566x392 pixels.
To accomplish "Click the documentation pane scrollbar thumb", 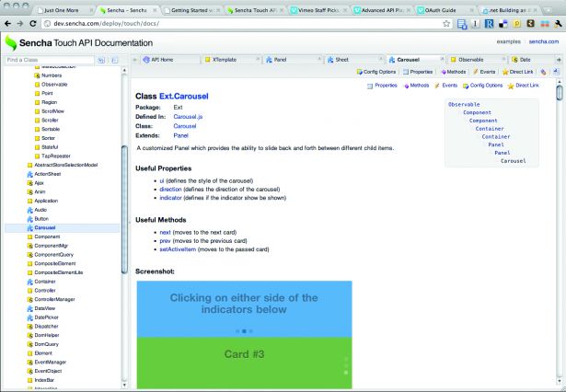I will tap(560, 92).
